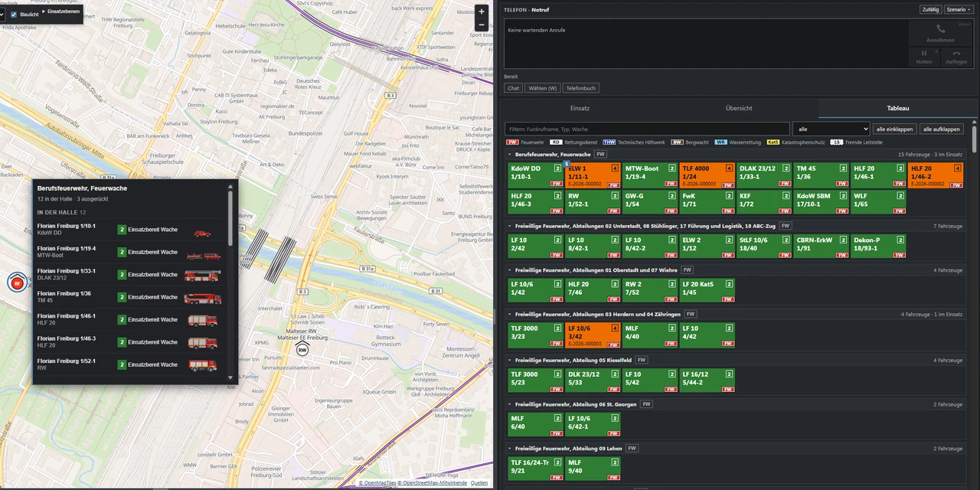Click the RD Rettungsdienst legend badge
The width and height of the screenshot is (980, 490).
click(557, 142)
